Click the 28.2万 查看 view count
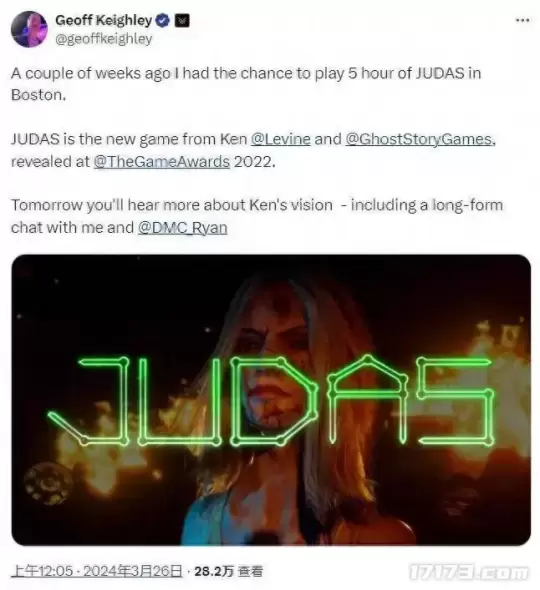This screenshot has width=540, height=590. pos(228,571)
